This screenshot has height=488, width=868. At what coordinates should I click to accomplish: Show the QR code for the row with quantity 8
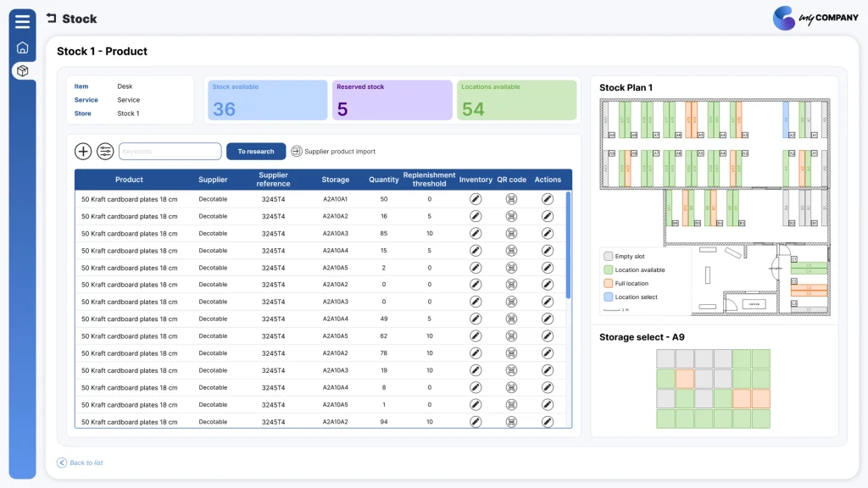pos(511,387)
